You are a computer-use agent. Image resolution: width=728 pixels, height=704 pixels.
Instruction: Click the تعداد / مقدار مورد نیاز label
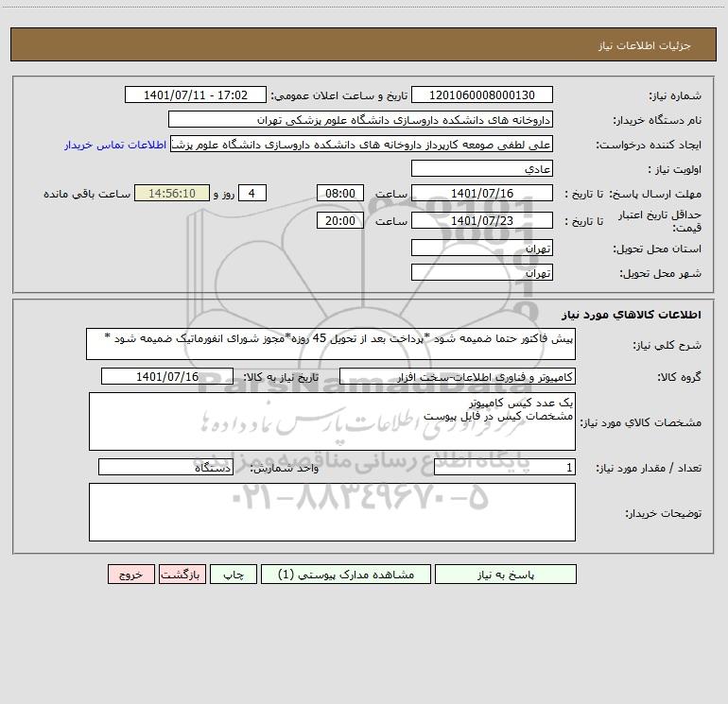[x=649, y=469]
